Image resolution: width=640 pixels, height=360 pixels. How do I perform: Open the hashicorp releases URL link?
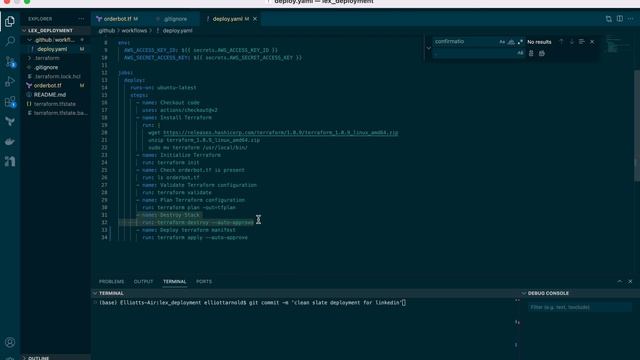tap(280, 133)
